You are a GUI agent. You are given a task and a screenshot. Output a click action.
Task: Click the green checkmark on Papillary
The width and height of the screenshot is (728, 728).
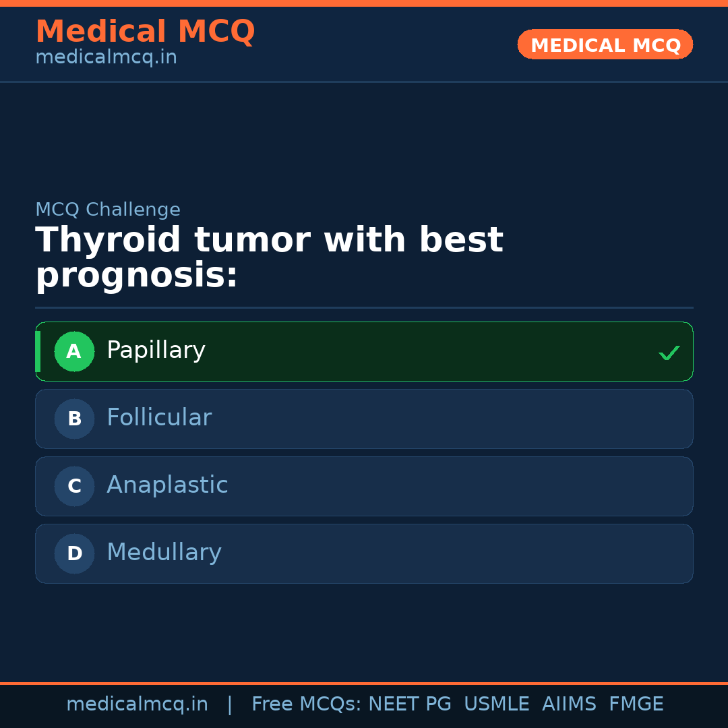(669, 353)
